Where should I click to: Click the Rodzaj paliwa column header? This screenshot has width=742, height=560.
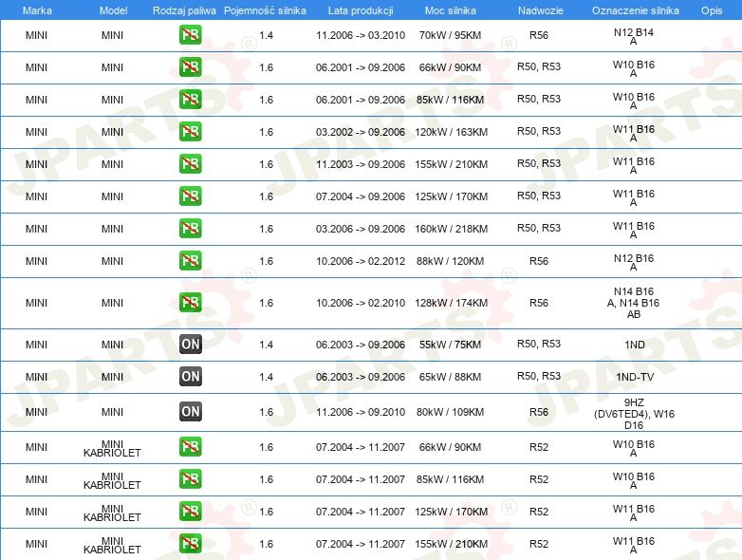coord(184,10)
